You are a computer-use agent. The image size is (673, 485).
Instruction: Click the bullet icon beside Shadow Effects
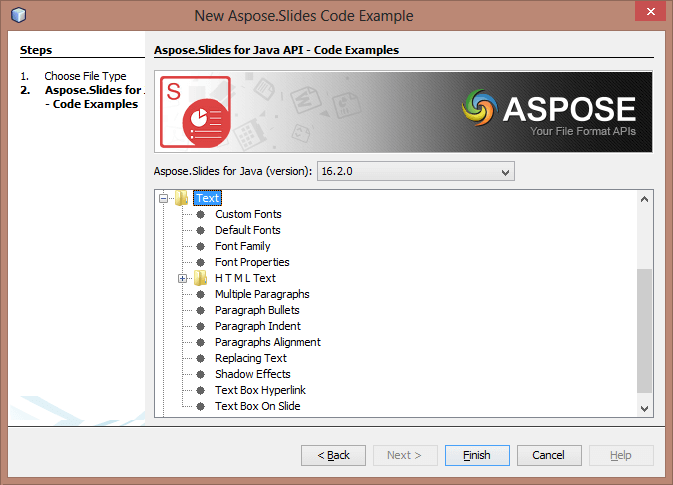click(200, 374)
